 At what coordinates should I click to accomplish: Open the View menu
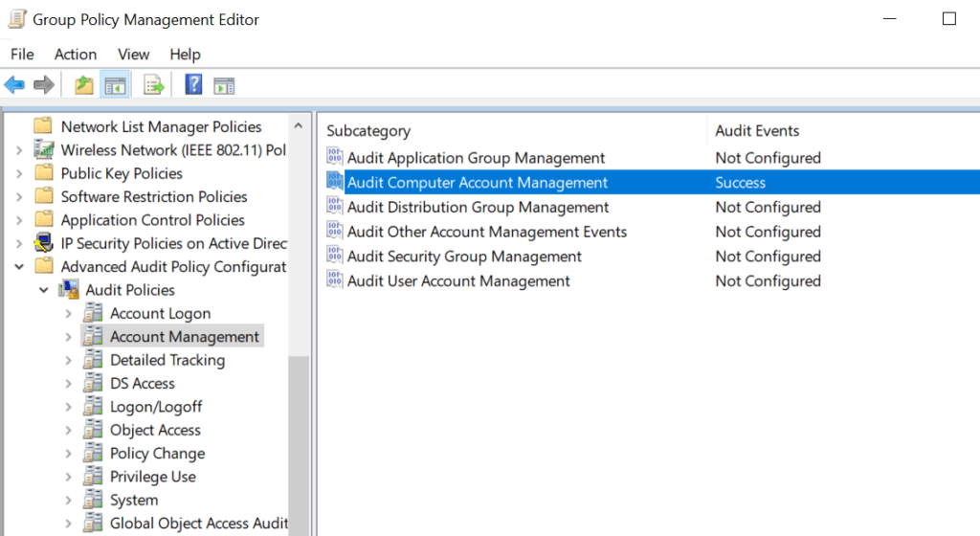pos(134,55)
